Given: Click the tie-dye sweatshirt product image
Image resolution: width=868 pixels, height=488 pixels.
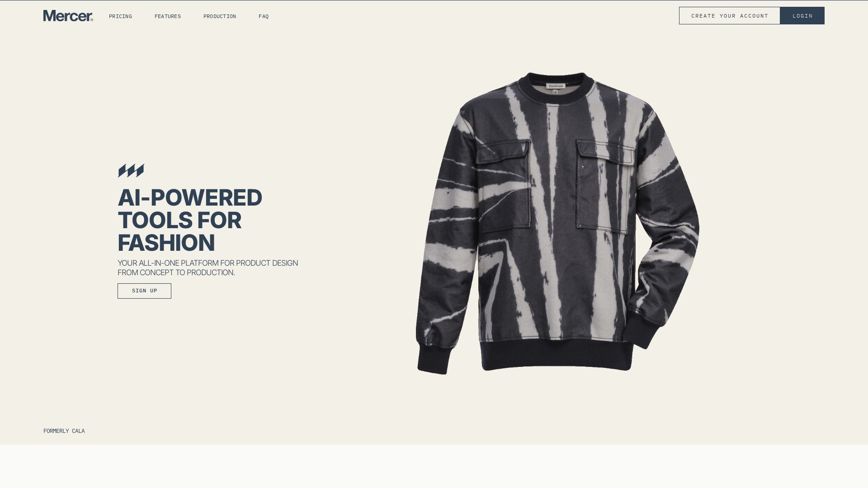Looking at the screenshot, I should coord(557,223).
